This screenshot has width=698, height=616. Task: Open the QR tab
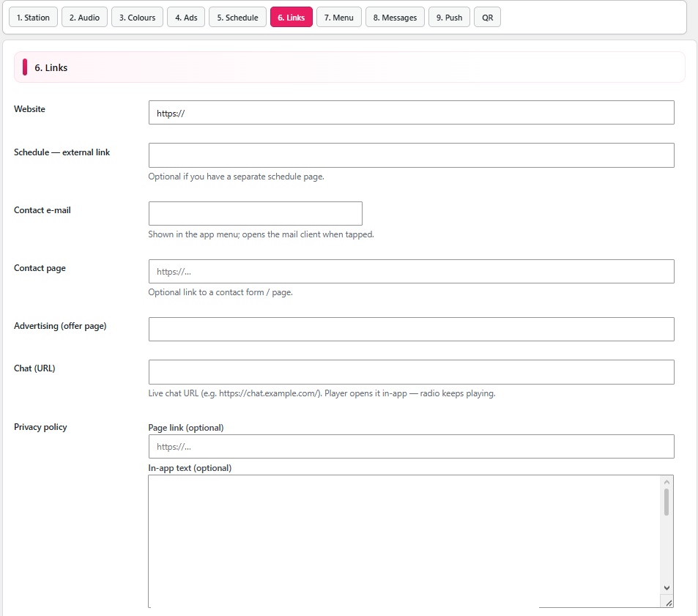[x=488, y=18]
